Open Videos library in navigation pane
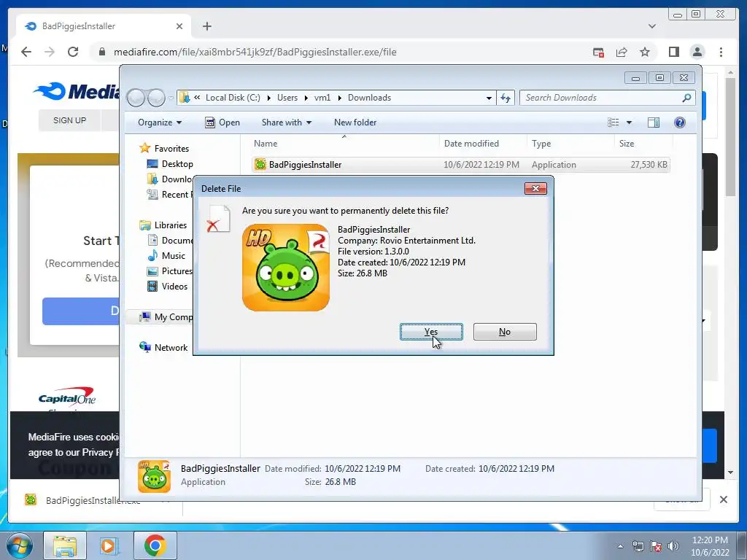This screenshot has height=560, width=747. 167,286
